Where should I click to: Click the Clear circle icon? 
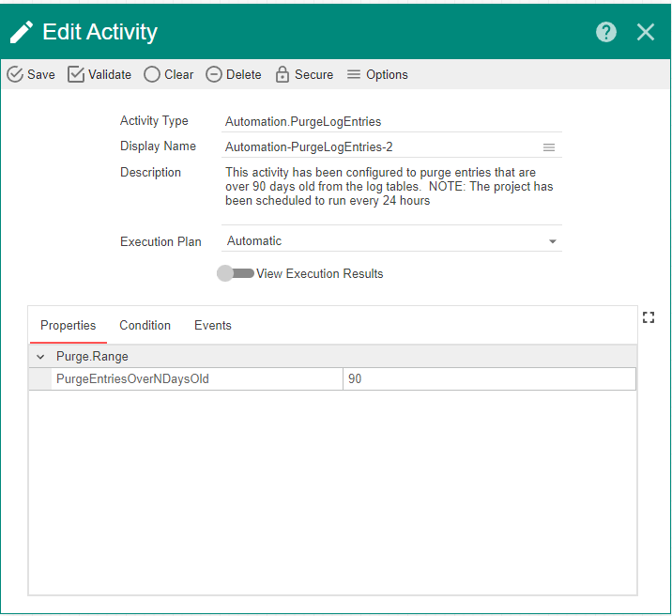tap(152, 75)
